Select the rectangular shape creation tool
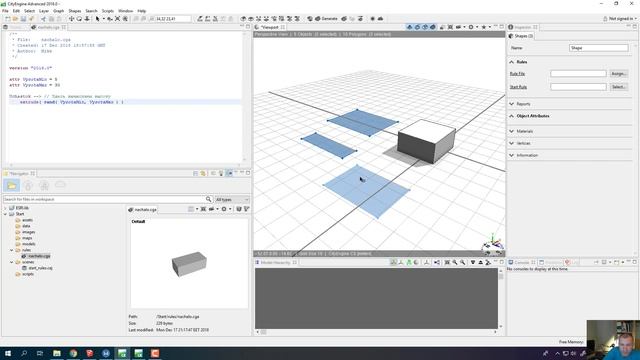The height and width of the screenshot is (360, 640). tap(208, 19)
